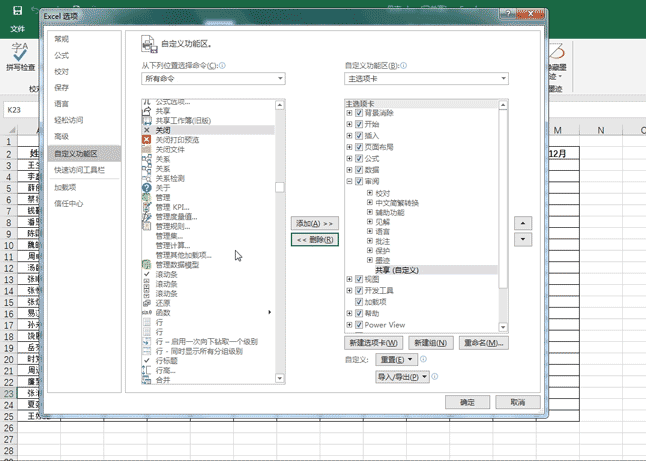Select the 共享工作簿(旧版) command icon
The height and width of the screenshot is (461, 646).
click(x=146, y=121)
